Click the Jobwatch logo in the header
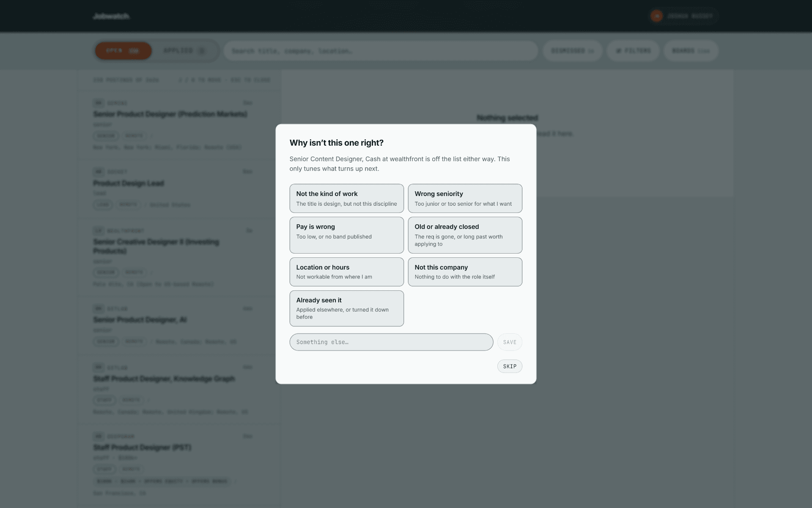 (111, 16)
